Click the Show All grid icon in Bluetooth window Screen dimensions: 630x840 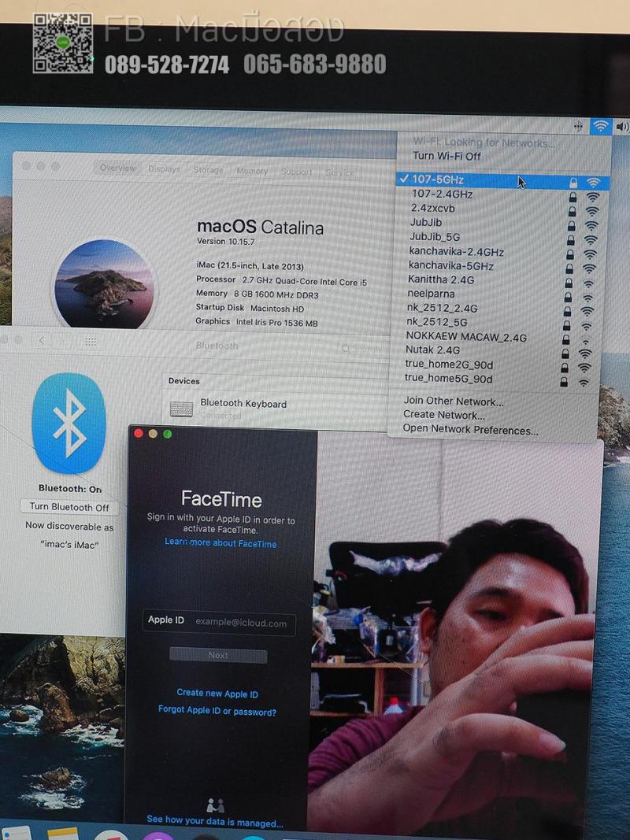click(x=91, y=342)
